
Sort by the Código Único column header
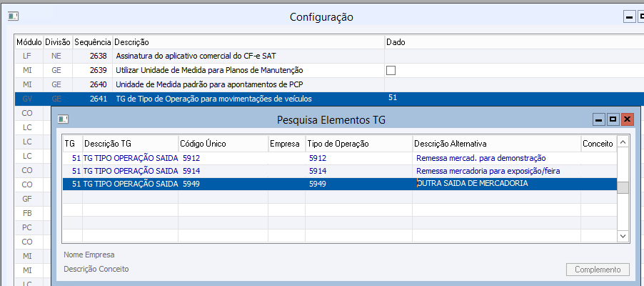[223, 144]
